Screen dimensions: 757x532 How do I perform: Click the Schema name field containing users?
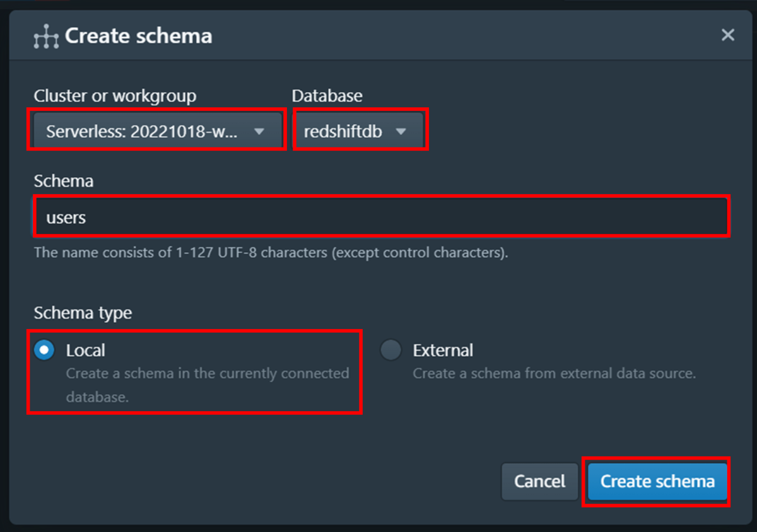pos(381,217)
